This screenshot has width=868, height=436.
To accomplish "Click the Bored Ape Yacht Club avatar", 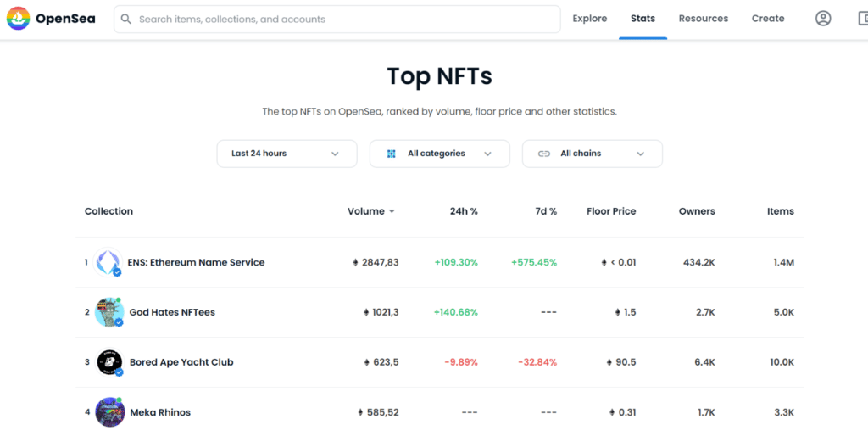I will 109,361.
